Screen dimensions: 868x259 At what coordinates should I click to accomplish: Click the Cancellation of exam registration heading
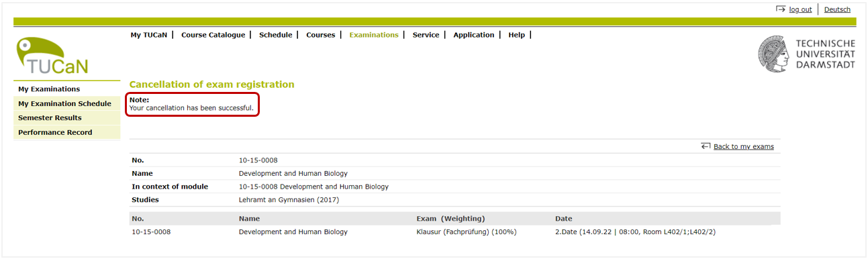[x=211, y=85]
